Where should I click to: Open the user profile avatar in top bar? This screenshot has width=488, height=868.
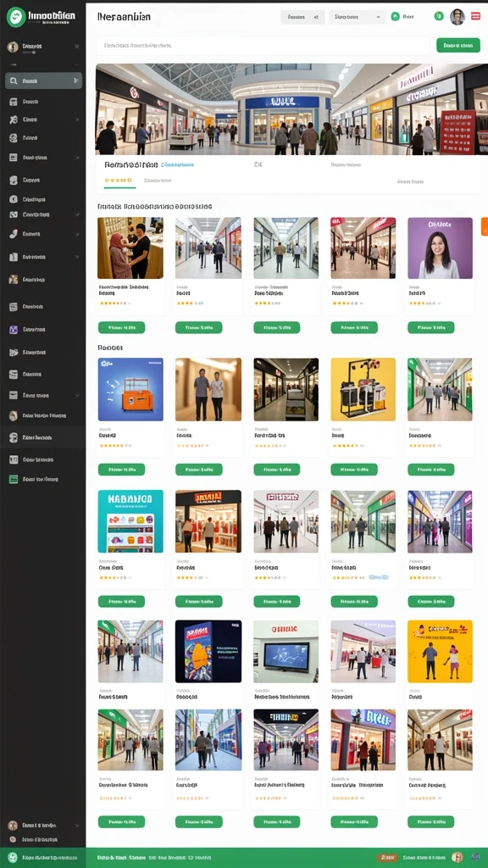[457, 17]
